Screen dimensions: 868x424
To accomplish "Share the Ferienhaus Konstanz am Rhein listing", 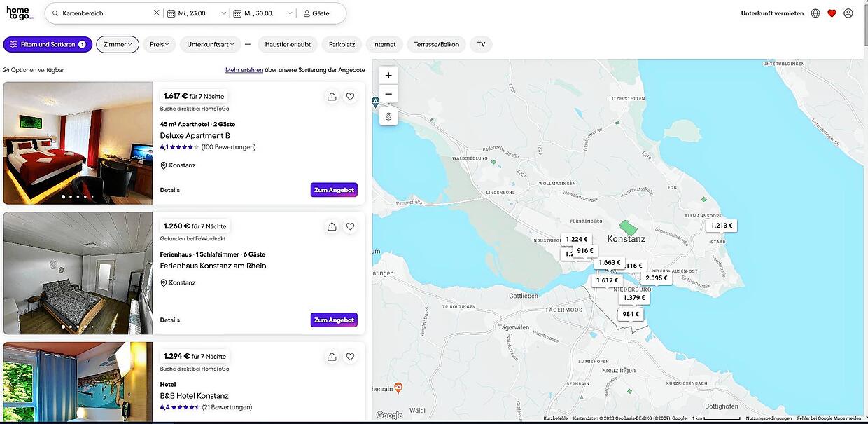I will [332, 226].
